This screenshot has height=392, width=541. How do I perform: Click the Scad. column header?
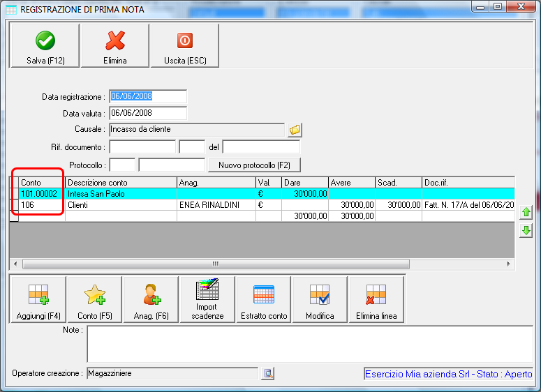point(399,183)
